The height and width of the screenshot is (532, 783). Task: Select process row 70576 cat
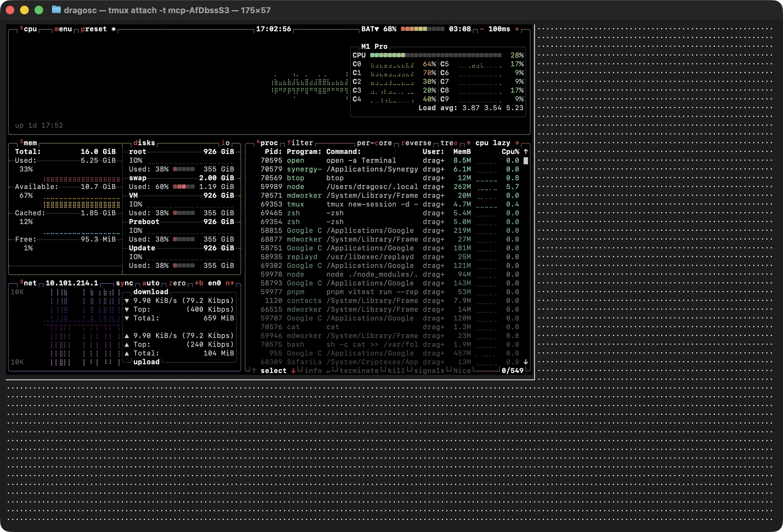(x=390, y=327)
